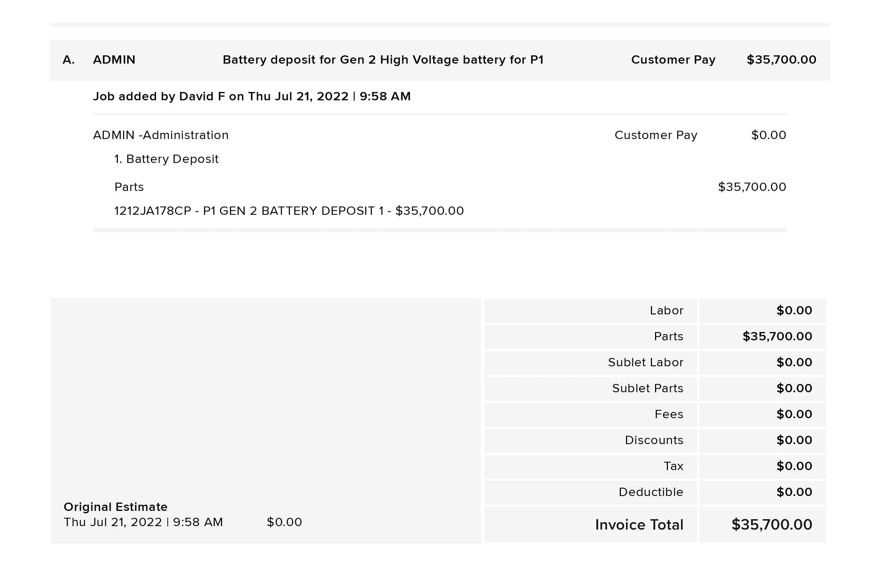The image size is (882, 588).
Task: Click the Original Estimate $0.00 value
Action: click(284, 522)
